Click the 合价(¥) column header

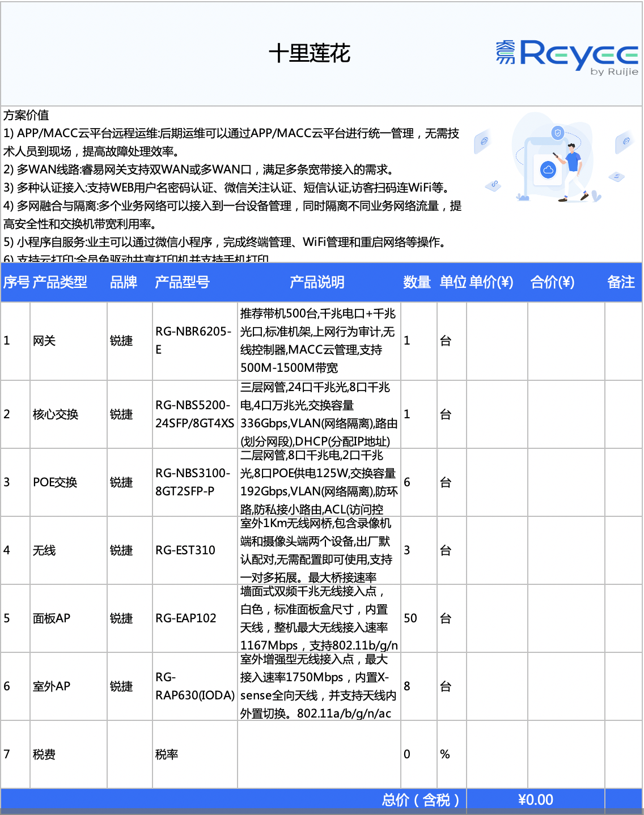552,282
